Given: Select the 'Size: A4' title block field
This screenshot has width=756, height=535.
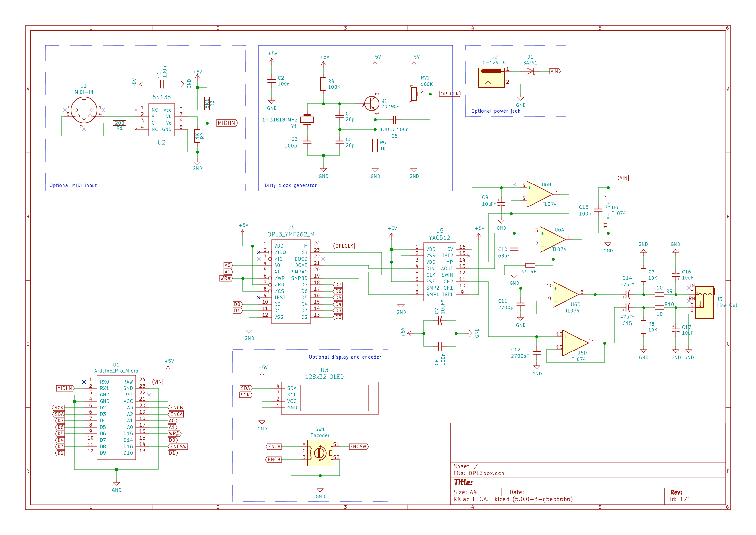Looking at the screenshot, I should pyautogui.click(x=465, y=492).
